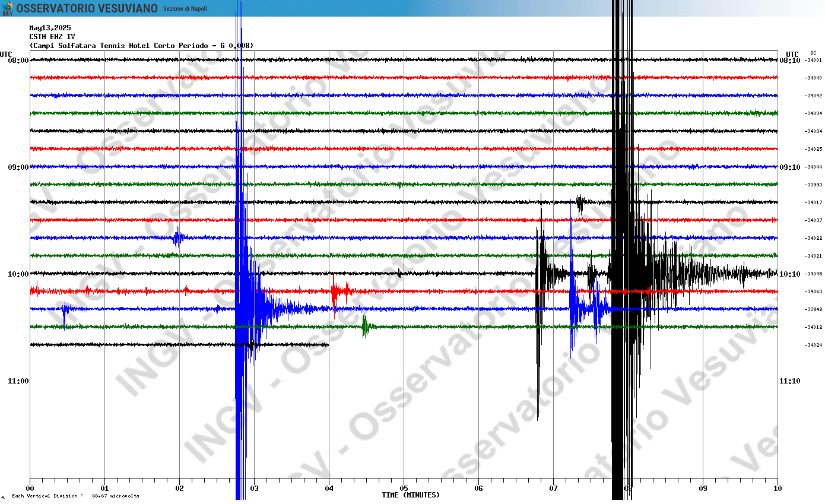The width and height of the screenshot is (825, 504).
Task: Click the DC value '-34045'
Action: pyautogui.click(x=813, y=274)
